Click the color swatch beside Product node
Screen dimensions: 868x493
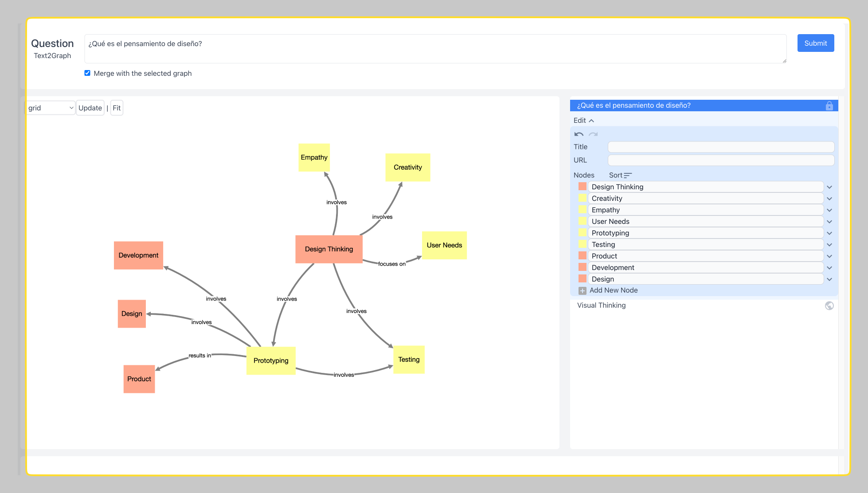pyautogui.click(x=583, y=256)
